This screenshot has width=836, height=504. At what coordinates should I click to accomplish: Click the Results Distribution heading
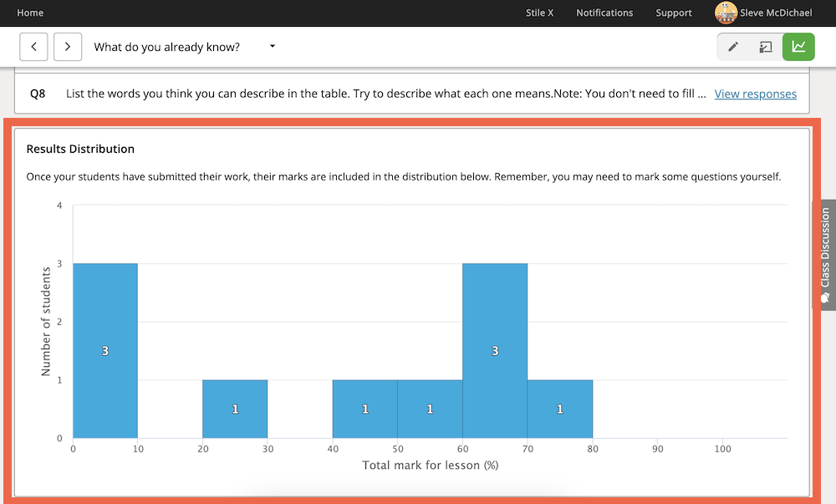(x=80, y=149)
